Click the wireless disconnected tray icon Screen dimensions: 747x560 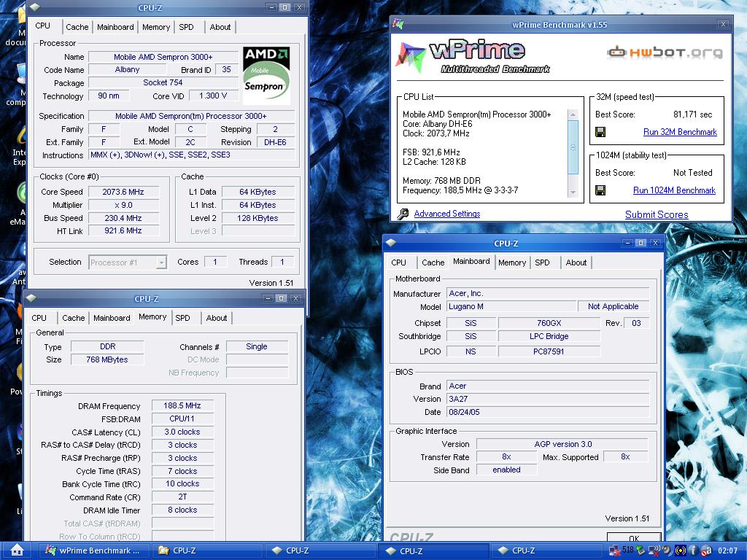(x=654, y=551)
